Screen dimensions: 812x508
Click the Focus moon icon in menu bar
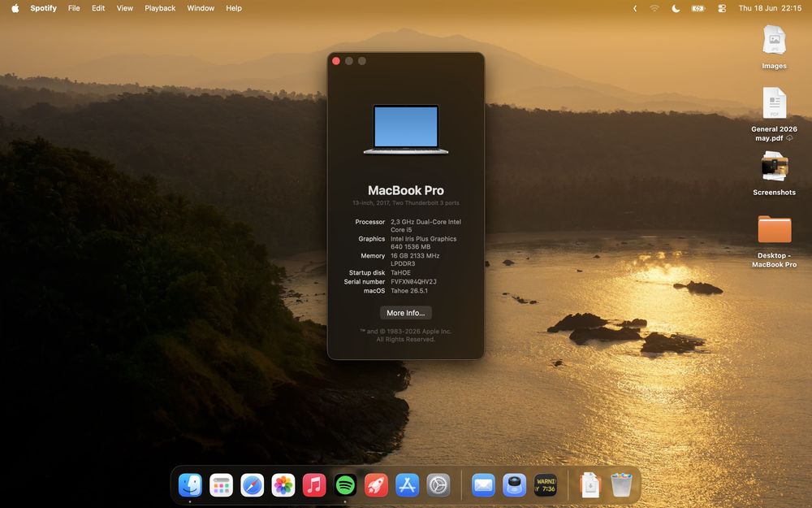[676, 8]
